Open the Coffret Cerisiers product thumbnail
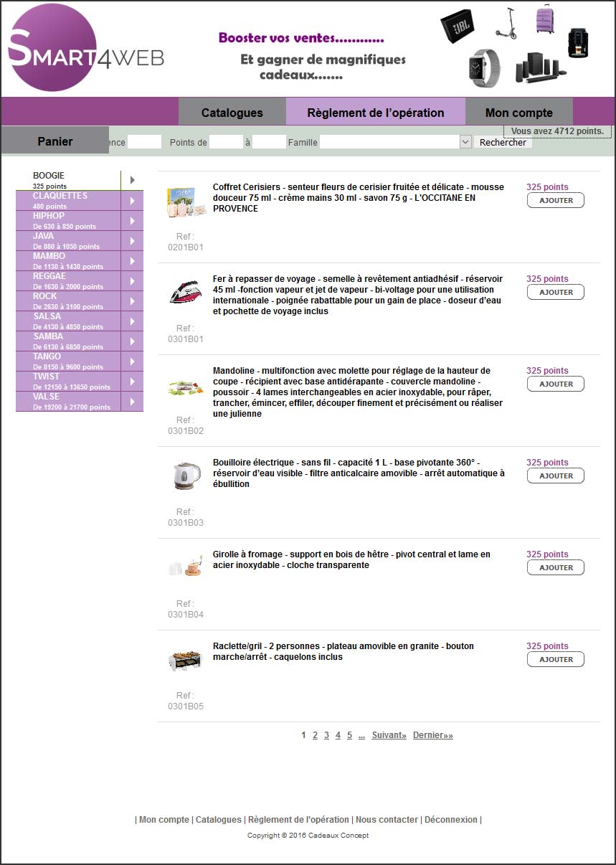 click(x=186, y=202)
